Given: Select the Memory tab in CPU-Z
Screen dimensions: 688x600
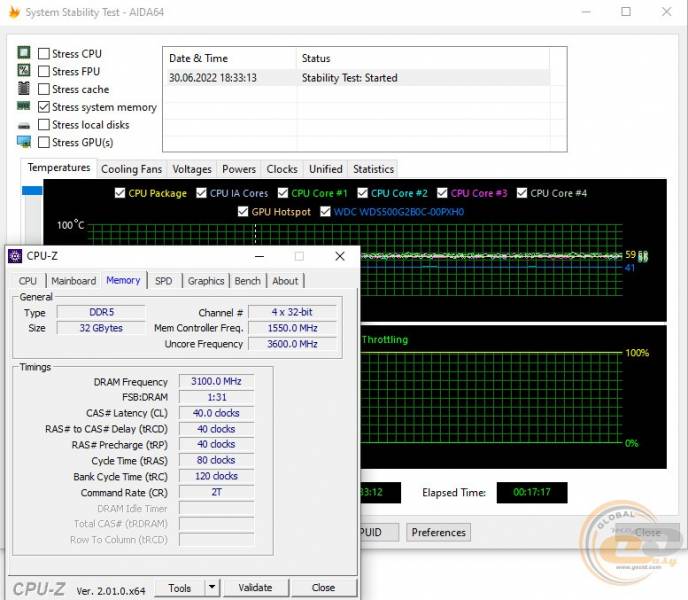Looking at the screenshot, I should pyautogui.click(x=123, y=280).
